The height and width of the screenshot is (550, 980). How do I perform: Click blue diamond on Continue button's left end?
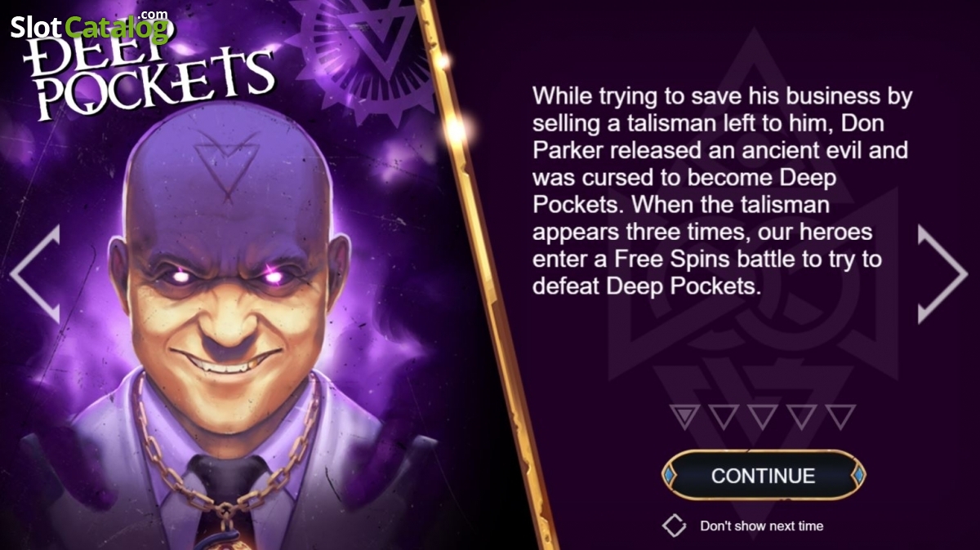tap(670, 476)
